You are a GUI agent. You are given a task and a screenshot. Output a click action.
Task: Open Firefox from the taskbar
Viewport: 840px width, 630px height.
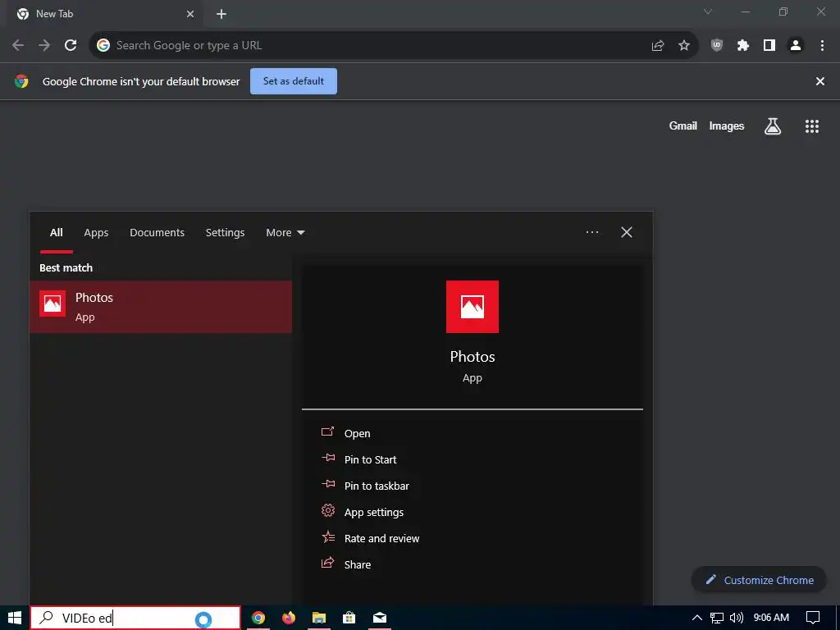coord(289,618)
